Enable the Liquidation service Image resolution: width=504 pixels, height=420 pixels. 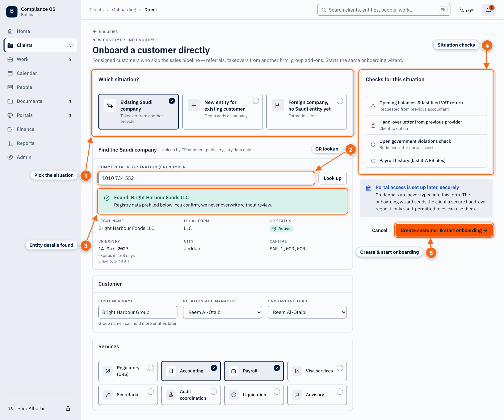254,395
